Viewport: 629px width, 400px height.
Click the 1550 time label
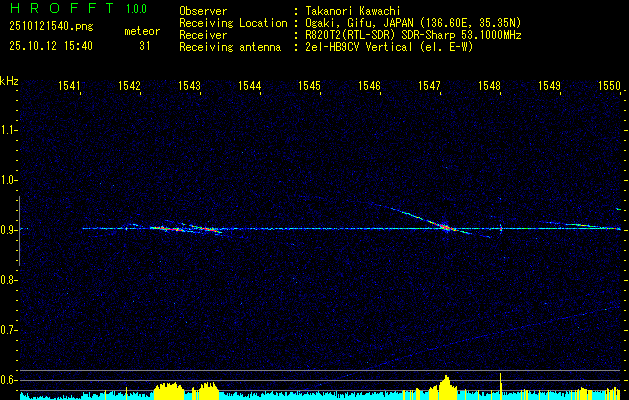coord(610,85)
